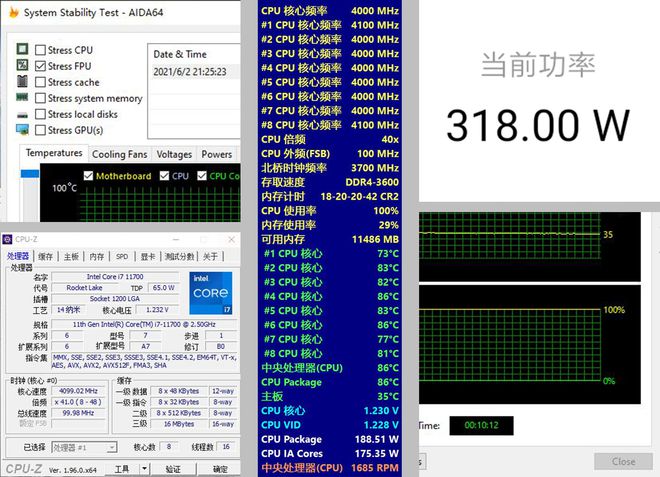
Task: Open the 工具 dropdown arrow in CPU-Z
Action: (x=144, y=469)
